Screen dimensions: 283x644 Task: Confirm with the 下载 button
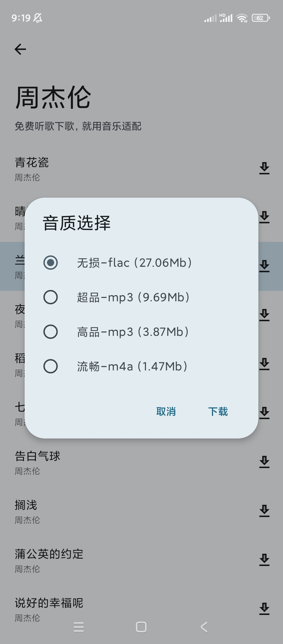coord(218,412)
